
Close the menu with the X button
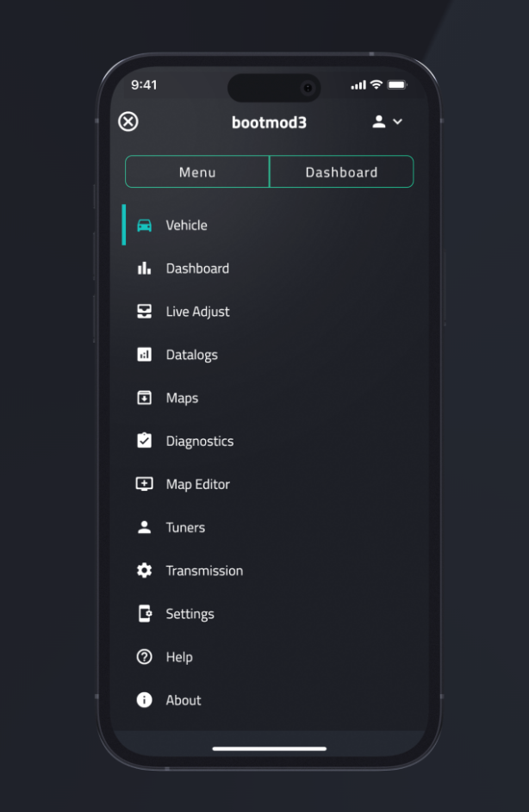pos(128,121)
